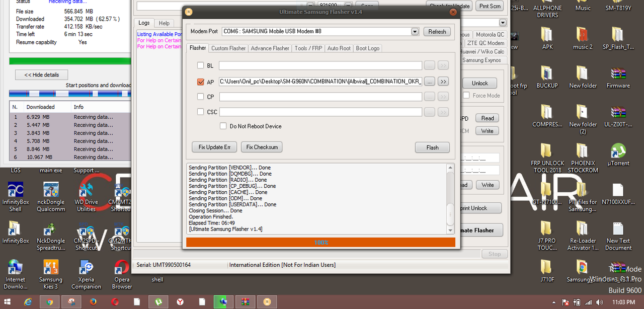Open the Advance Flasher tab
Screen dimensions: 644x309
click(x=270, y=48)
